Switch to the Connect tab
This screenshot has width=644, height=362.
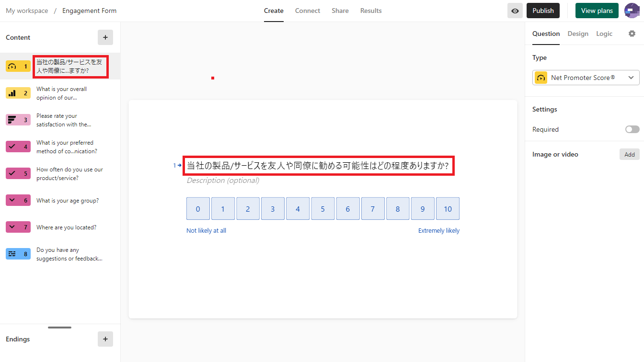[x=307, y=11]
